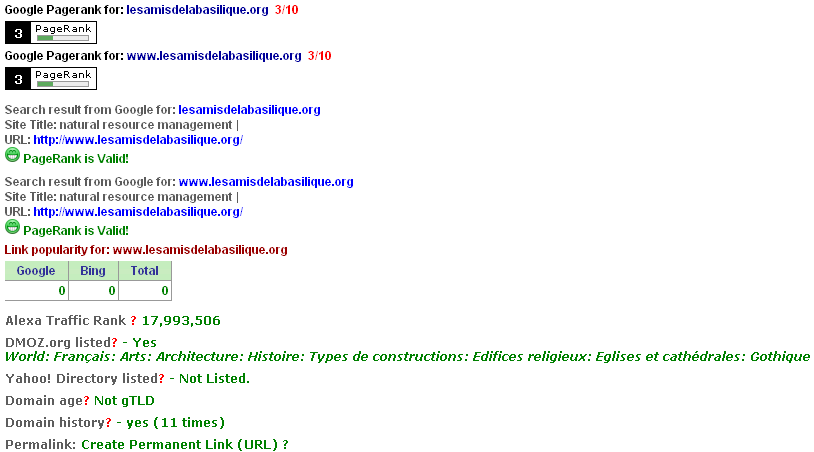This screenshot has height=452, width=814.
Task: Open domain history yes (11 times)
Action: (175, 423)
